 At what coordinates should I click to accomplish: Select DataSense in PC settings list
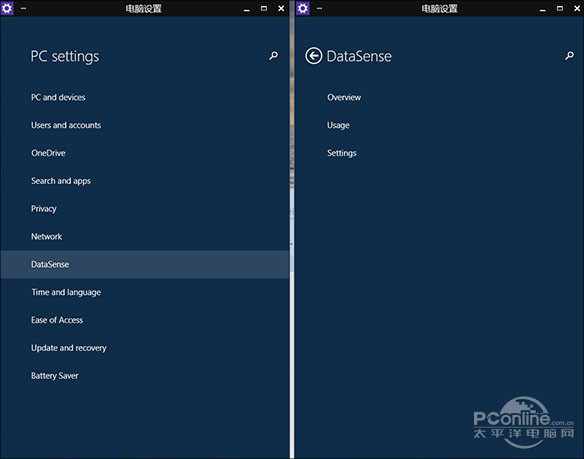pos(145,265)
